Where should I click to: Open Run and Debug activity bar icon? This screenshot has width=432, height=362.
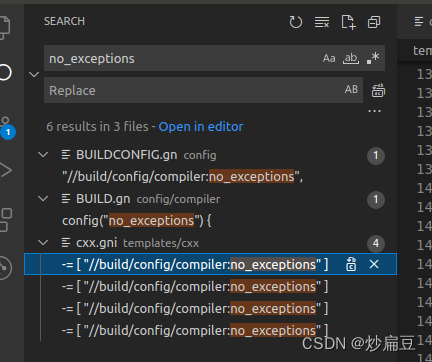6,170
